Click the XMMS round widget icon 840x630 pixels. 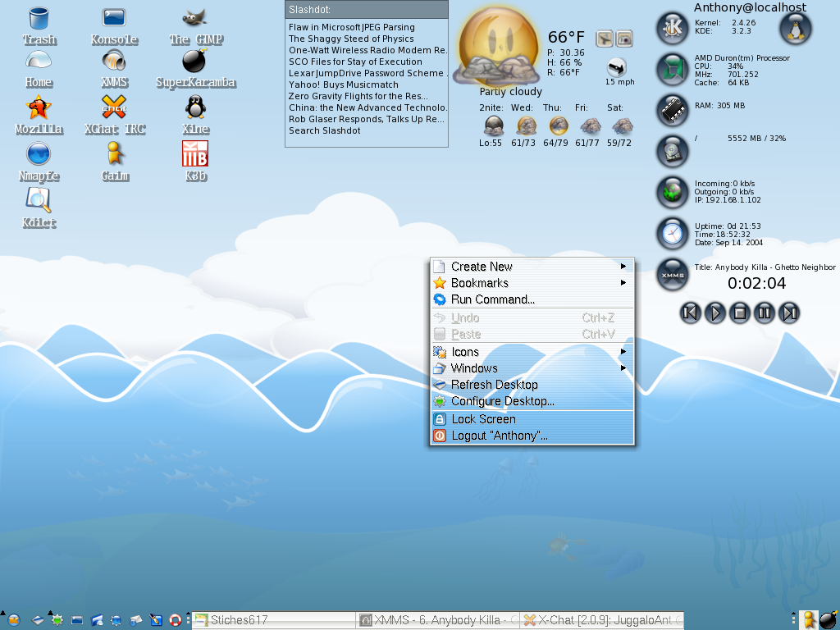point(673,275)
